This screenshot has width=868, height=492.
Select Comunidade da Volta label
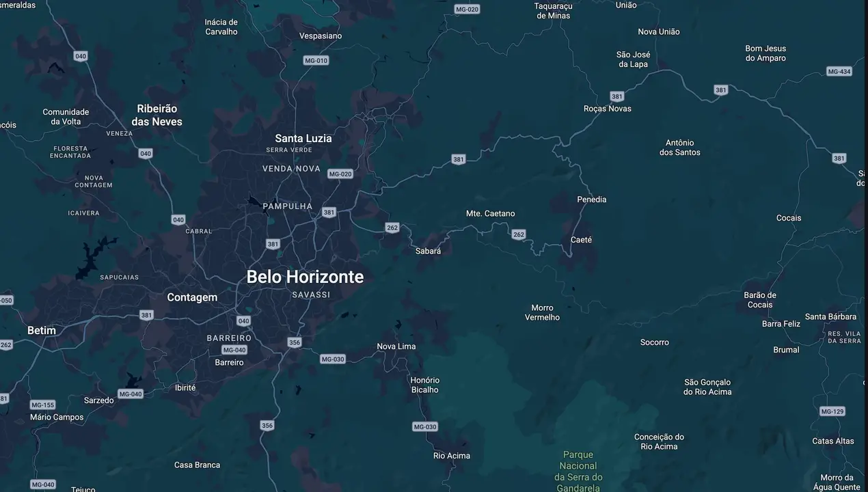click(66, 117)
